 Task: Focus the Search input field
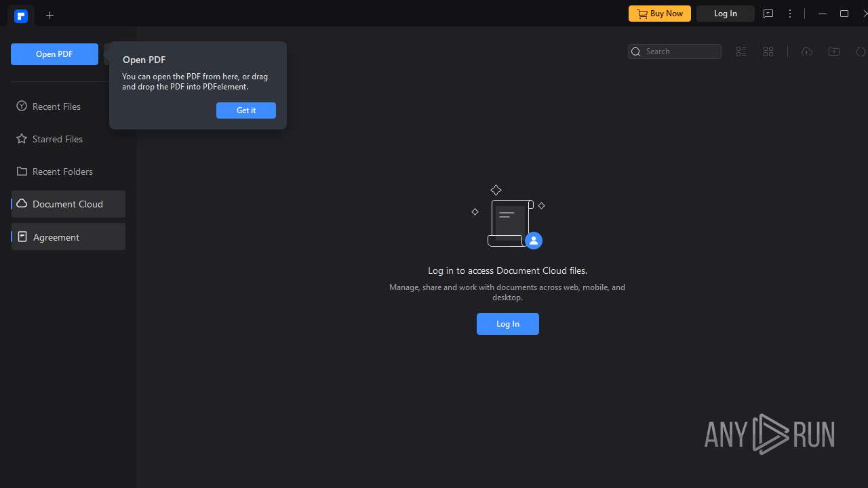coord(675,52)
